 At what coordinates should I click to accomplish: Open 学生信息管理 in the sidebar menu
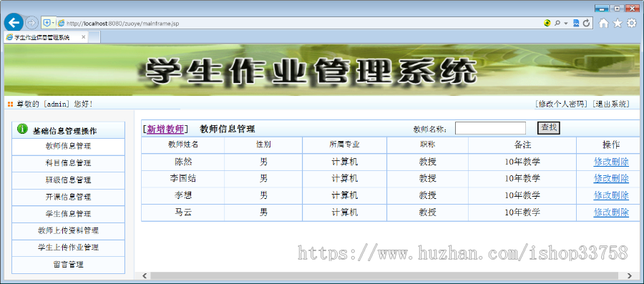68,214
